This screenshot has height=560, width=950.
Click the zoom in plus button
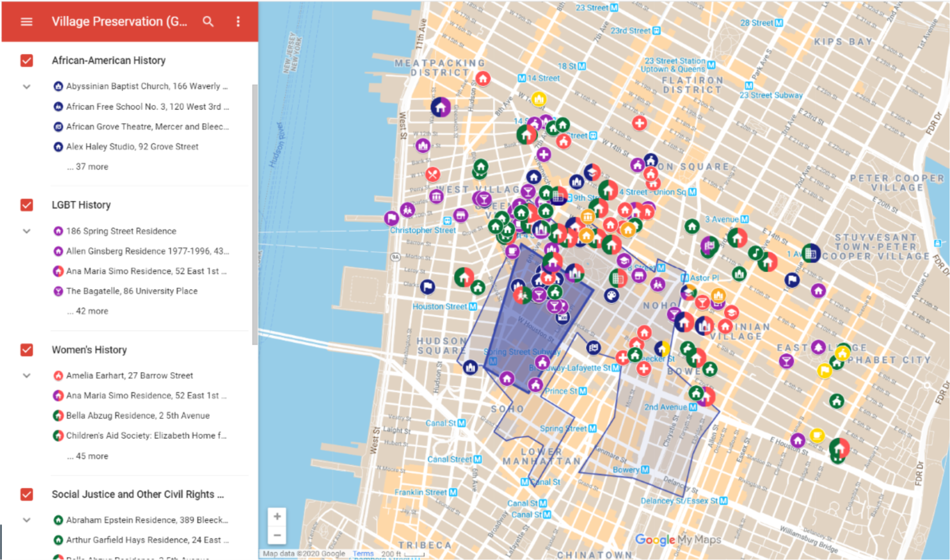point(277,516)
